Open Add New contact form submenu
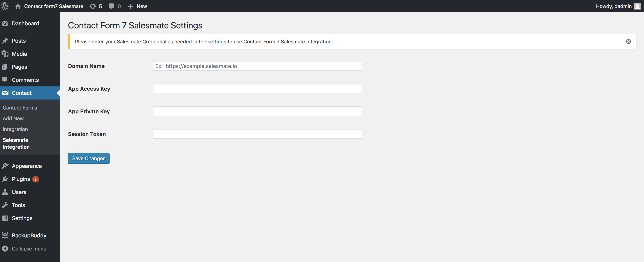Viewport: 644px width, 262px height. coord(13,118)
